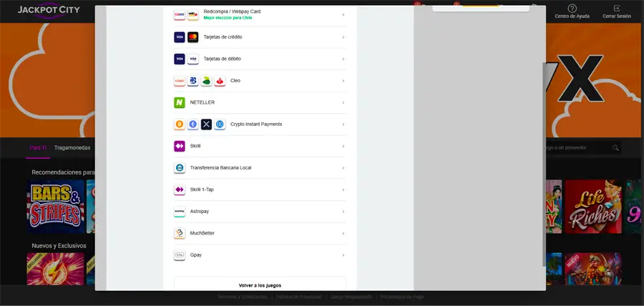Screen dimensions: 644x306
Task: Click the Mejor elección para Chile text
Action: (x=228, y=18)
